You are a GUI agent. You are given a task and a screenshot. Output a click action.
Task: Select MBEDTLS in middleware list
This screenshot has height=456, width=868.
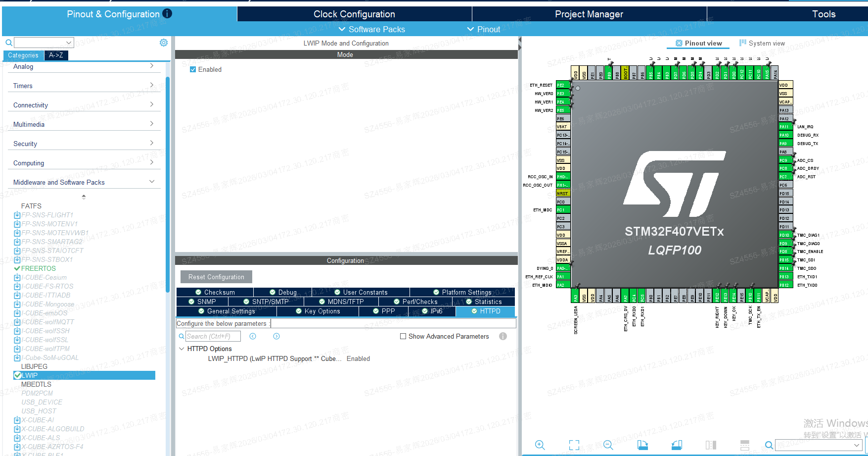36,384
